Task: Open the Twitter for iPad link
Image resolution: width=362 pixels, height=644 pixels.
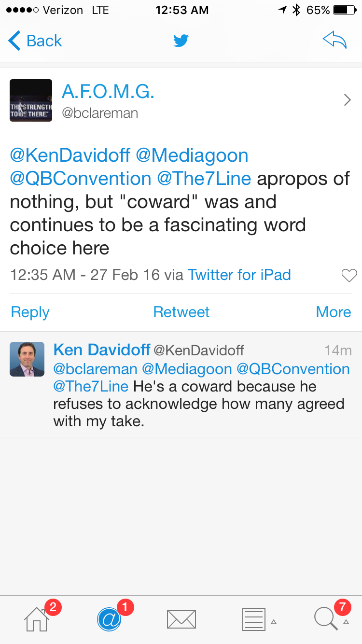Action: tap(239, 275)
